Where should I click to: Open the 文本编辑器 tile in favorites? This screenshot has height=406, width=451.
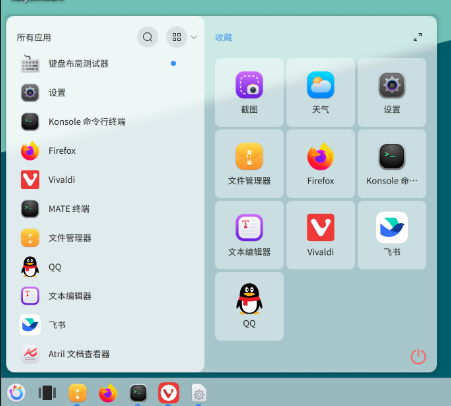click(249, 235)
